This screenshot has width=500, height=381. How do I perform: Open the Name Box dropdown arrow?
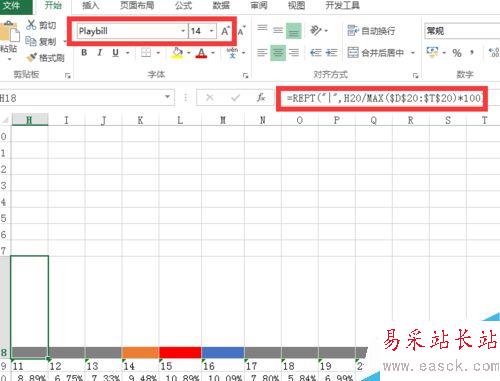pos(167,98)
